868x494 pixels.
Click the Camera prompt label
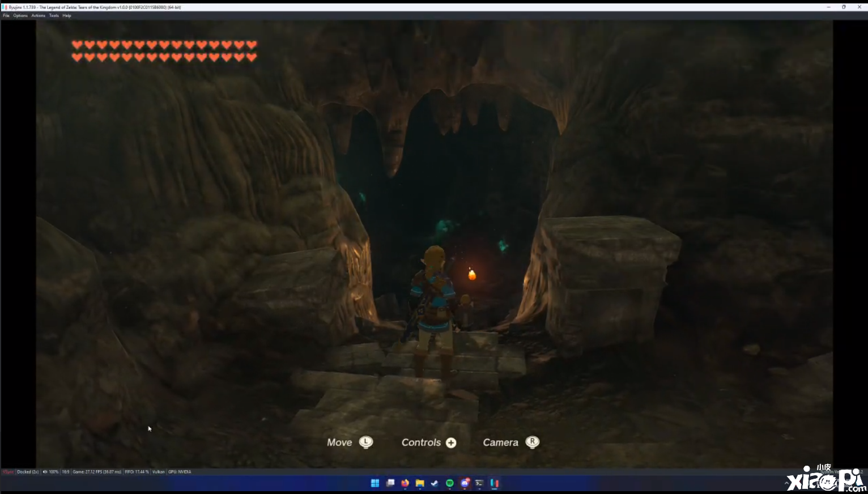tap(500, 442)
